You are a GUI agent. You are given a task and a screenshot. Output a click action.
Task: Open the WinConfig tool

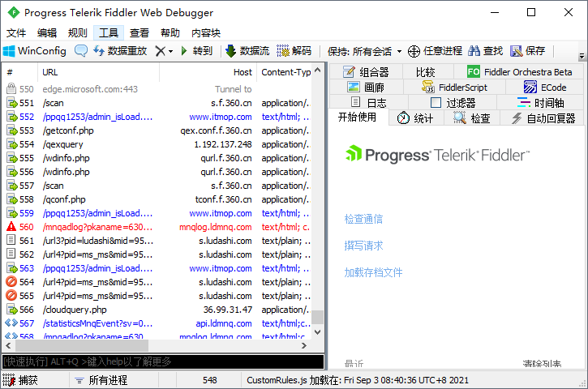pyautogui.click(x=35, y=50)
